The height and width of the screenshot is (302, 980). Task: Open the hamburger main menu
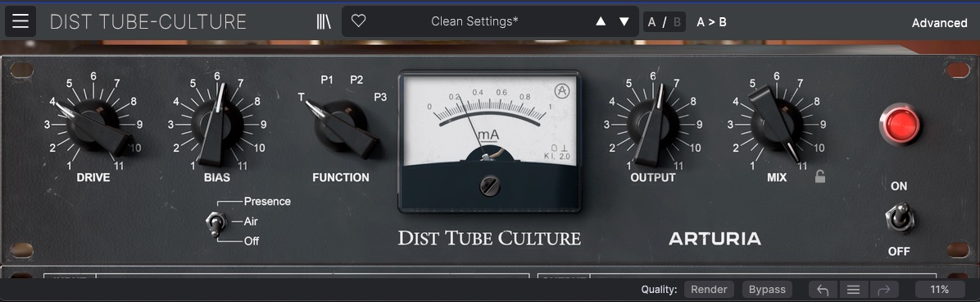[x=20, y=21]
